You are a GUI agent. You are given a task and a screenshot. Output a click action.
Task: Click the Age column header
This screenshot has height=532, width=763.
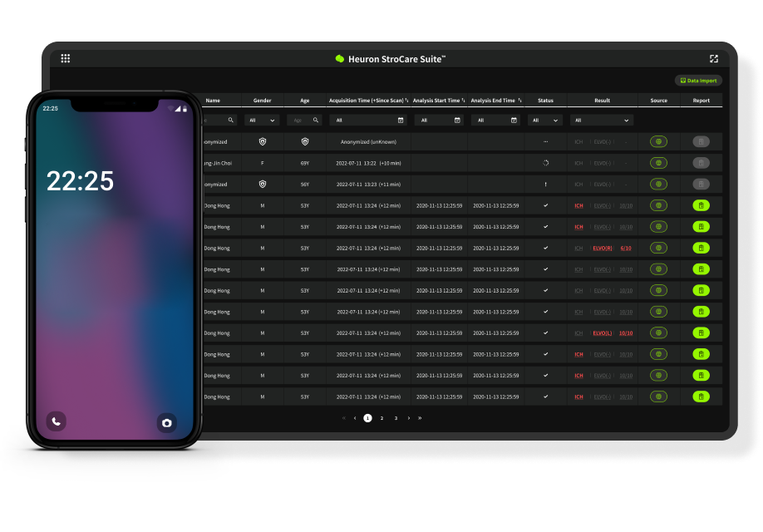point(305,101)
